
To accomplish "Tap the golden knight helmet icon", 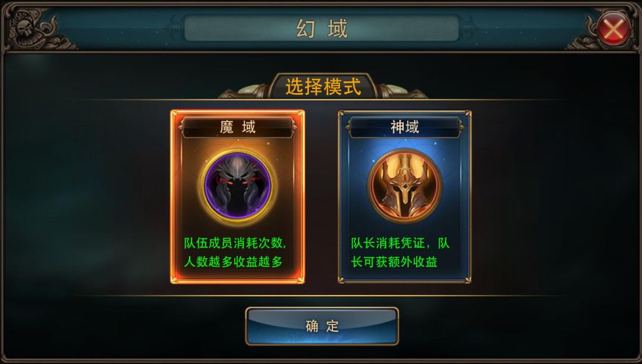I will pos(405,185).
